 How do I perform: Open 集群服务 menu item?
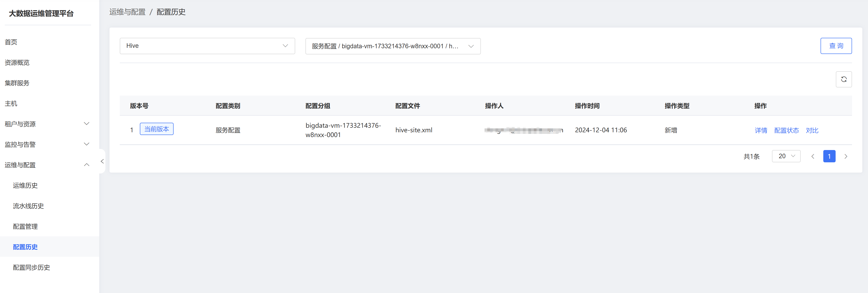(x=17, y=83)
